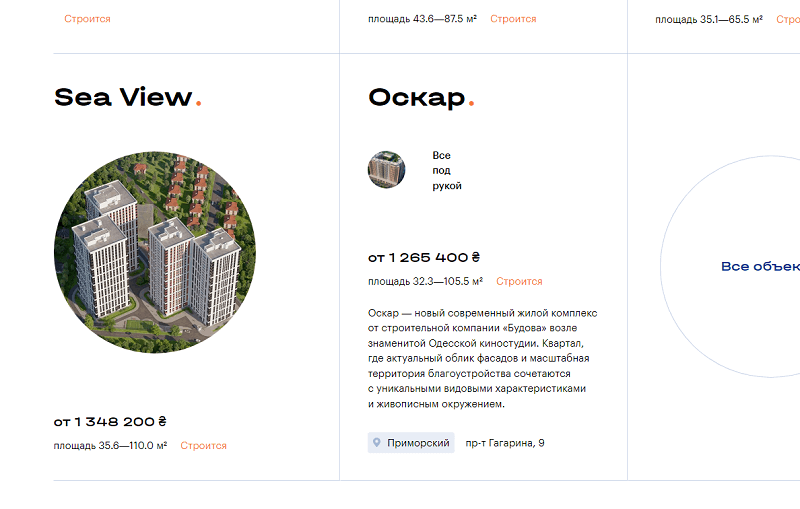Click the 'Все под рукой' label
This screenshot has width=800, height=509.
[x=446, y=171]
